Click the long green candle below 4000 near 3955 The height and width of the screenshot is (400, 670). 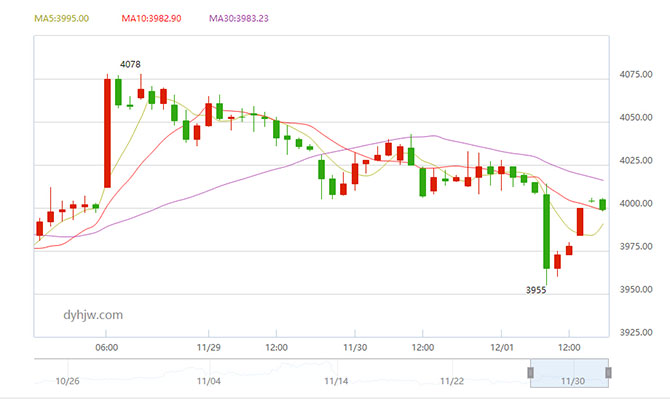click(x=546, y=231)
